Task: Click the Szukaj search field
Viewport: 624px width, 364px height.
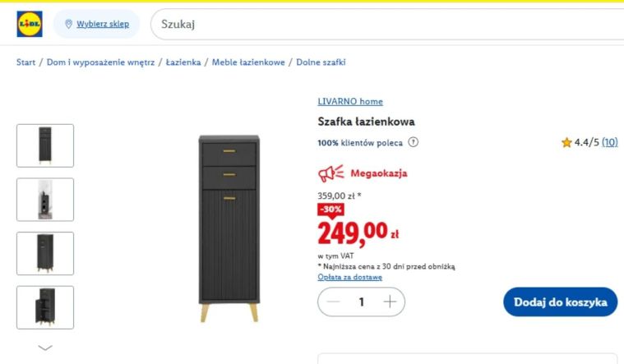Action: (387, 25)
